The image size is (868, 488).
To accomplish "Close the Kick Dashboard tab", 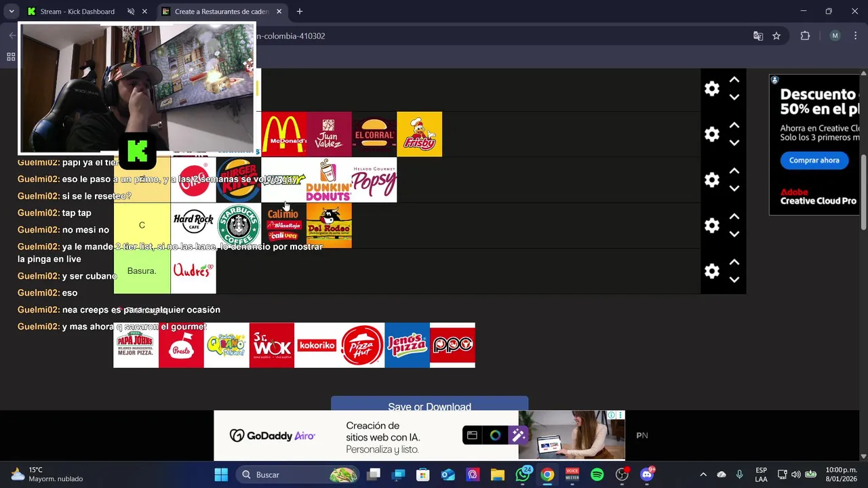I will [x=144, y=12].
